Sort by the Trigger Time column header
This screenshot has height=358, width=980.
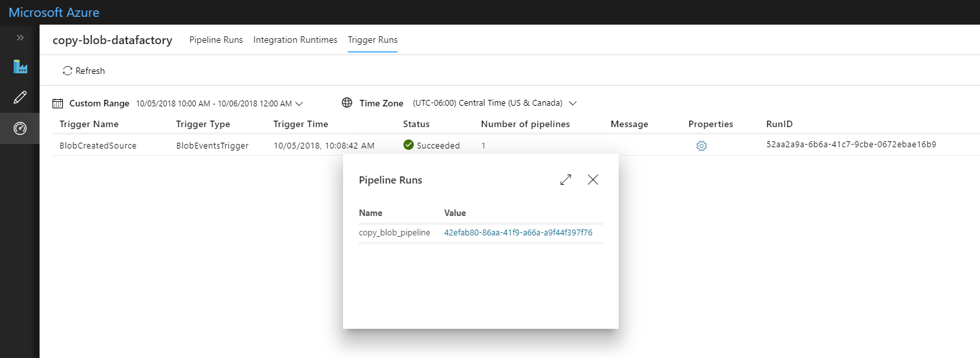[x=301, y=124]
